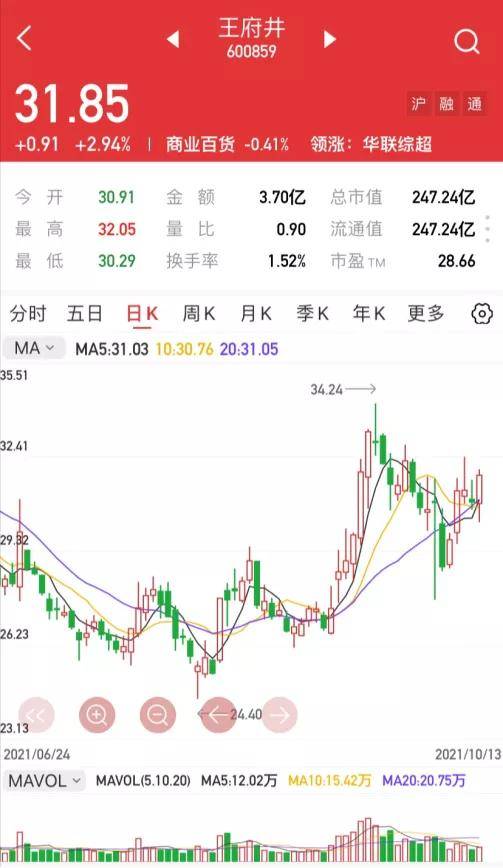The height and width of the screenshot is (868, 503).
Task: Tap the 流通值 value 247.24亿
Action: click(443, 229)
